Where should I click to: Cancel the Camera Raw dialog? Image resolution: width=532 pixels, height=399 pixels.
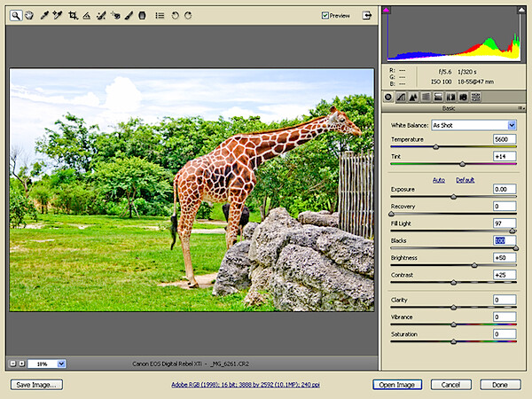pos(451,385)
